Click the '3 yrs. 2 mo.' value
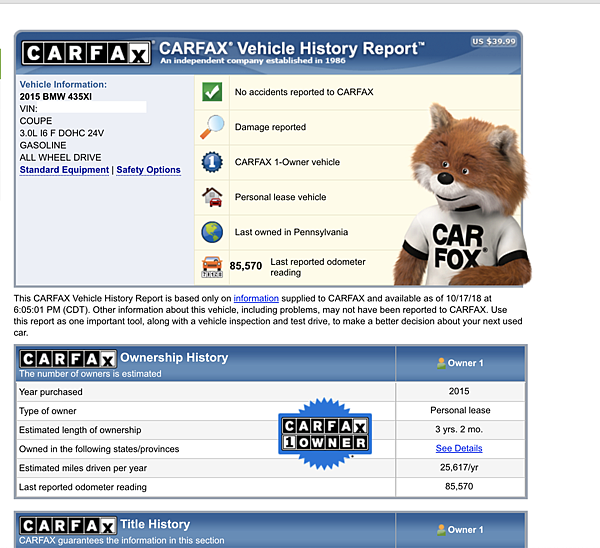600x548 pixels. pyautogui.click(x=459, y=429)
